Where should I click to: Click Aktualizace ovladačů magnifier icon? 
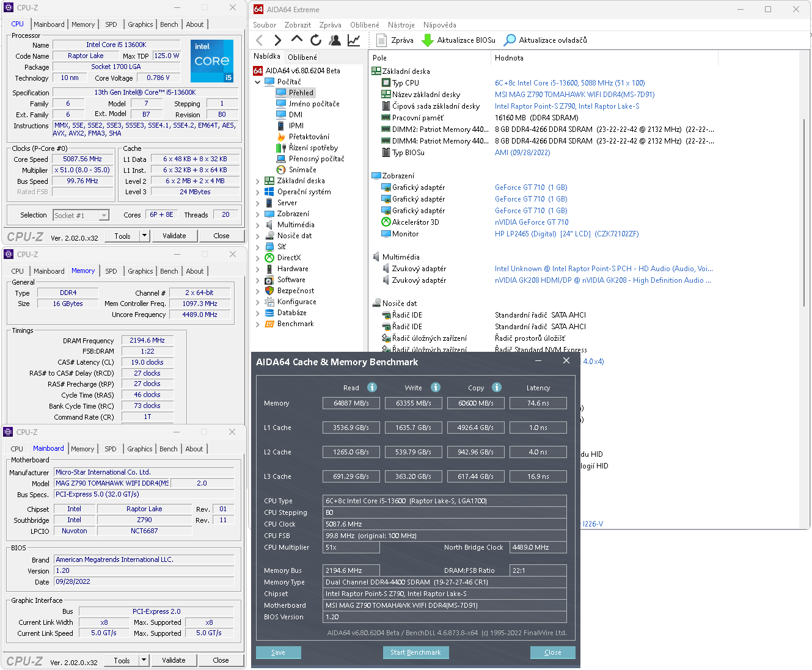click(510, 40)
